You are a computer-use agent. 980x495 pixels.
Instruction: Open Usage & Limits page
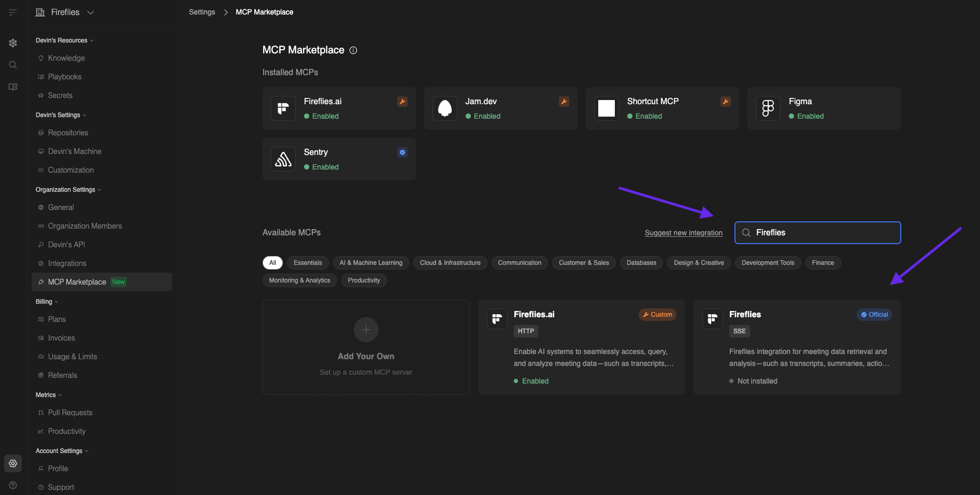tap(102, 357)
